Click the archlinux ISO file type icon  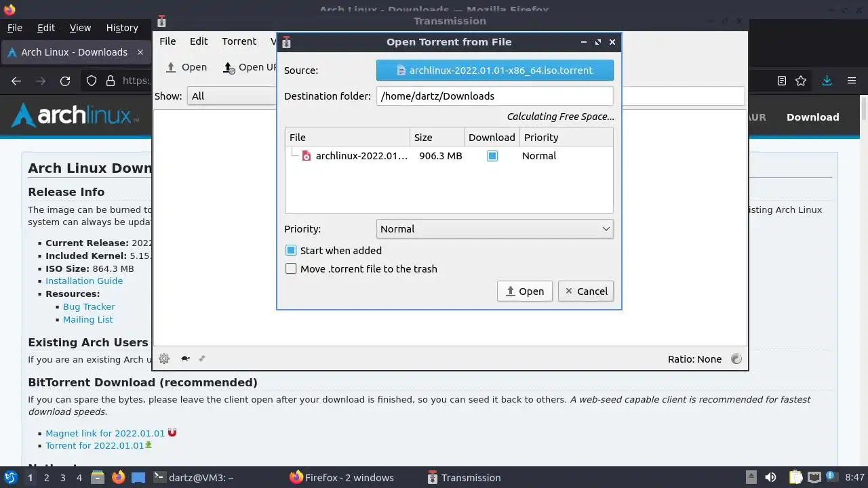306,156
